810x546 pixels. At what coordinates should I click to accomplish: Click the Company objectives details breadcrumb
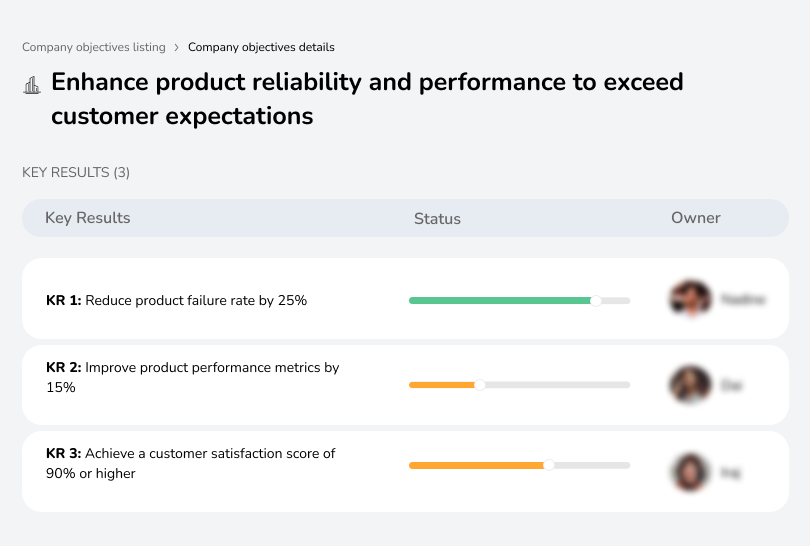point(261,47)
